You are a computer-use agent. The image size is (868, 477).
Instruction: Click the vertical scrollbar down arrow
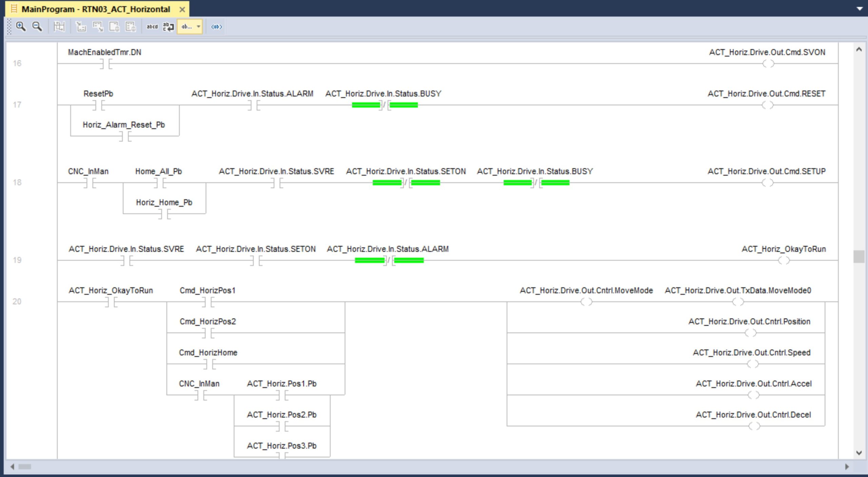click(x=859, y=453)
